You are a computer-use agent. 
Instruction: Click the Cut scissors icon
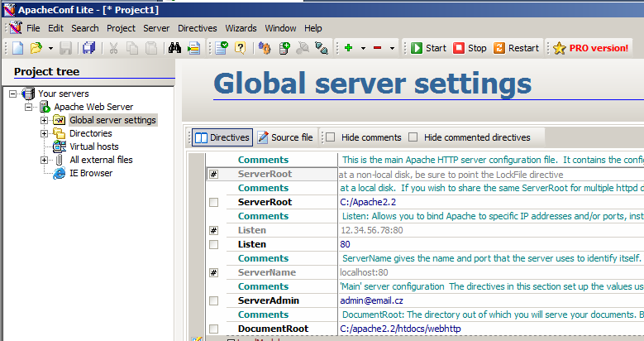pyautogui.click(x=113, y=48)
